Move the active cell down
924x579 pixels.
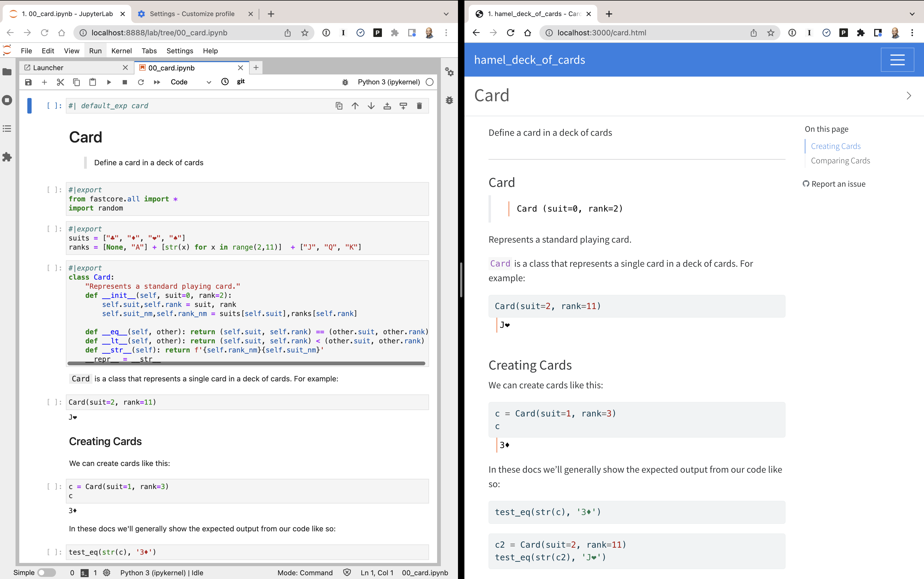pyautogui.click(x=371, y=106)
